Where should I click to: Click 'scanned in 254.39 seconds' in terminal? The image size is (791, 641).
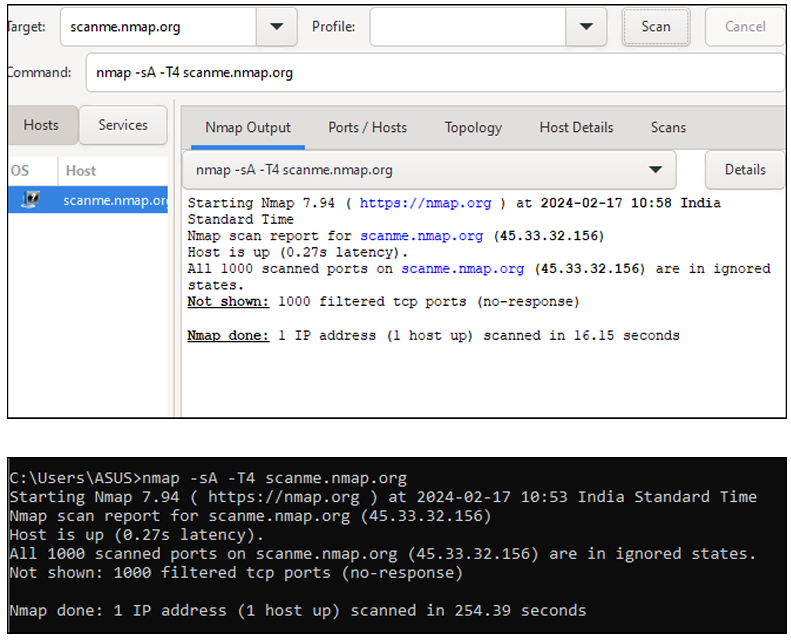[x=468, y=611]
